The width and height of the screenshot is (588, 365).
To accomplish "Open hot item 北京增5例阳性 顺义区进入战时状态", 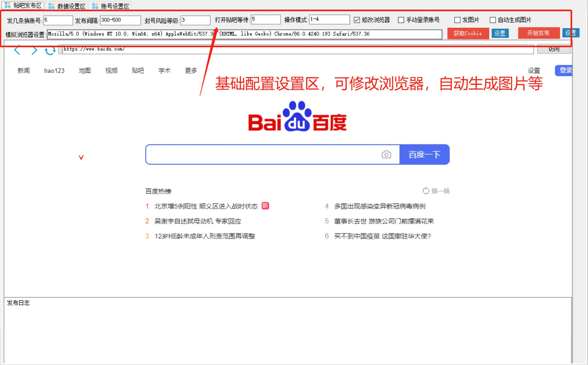I will tap(206, 206).
